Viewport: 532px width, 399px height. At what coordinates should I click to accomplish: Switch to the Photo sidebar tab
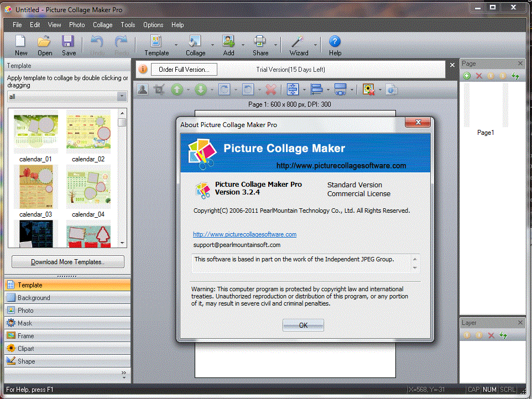pos(67,310)
